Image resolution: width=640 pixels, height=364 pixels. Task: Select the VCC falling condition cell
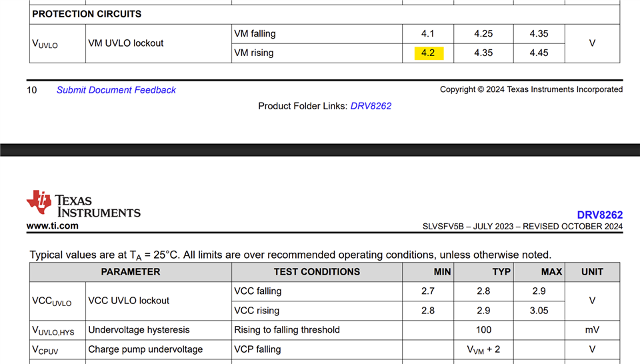point(317,291)
